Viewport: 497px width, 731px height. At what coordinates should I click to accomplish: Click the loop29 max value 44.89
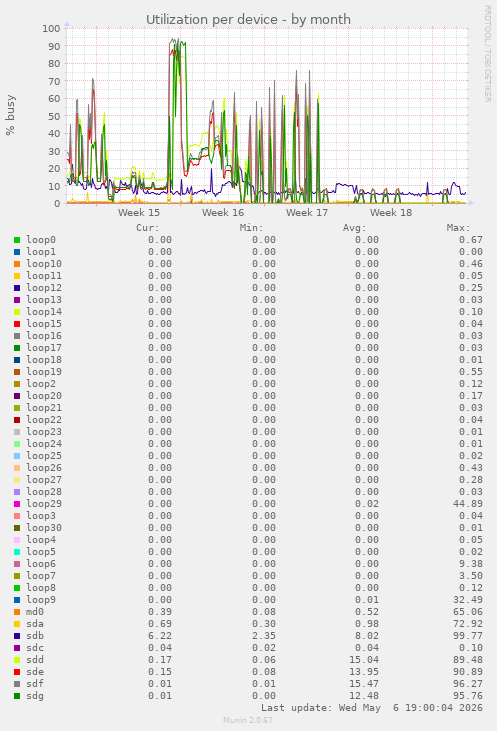pyautogui.click(x=468, y=504)
